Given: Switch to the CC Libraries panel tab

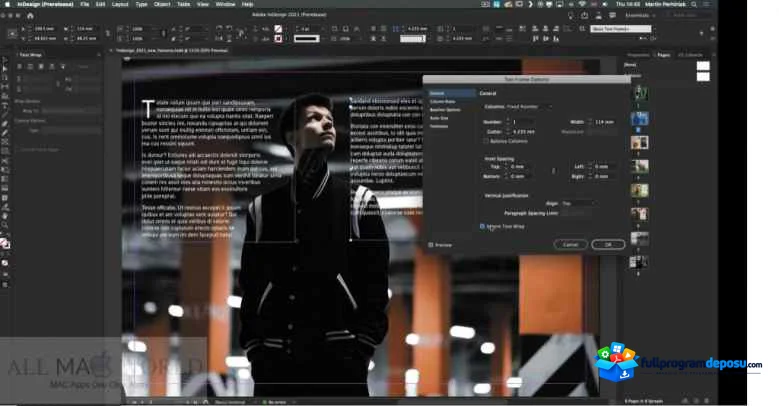Looking at the screenshot, I should (x=691, y=55).
